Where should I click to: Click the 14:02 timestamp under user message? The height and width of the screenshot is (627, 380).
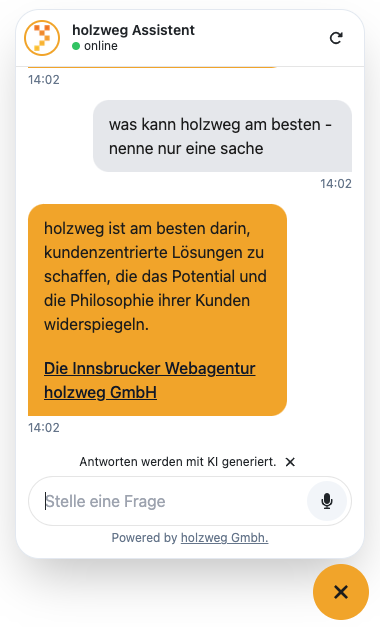click(336, 184)
